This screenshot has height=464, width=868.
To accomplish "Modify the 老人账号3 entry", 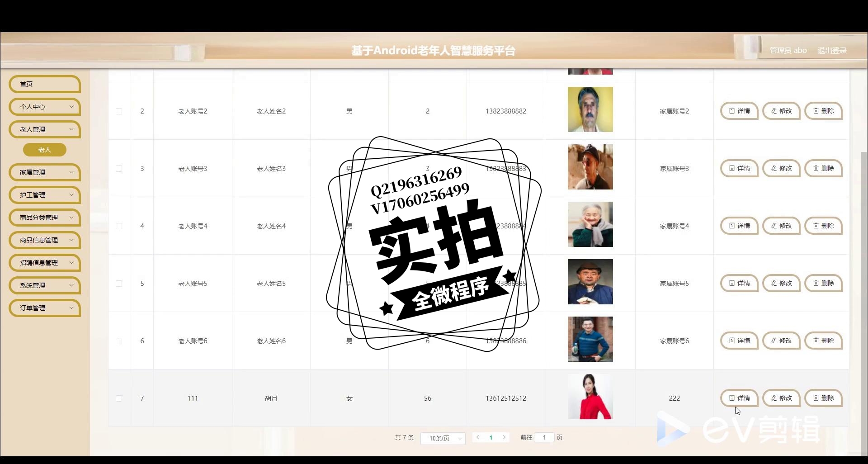I will click(x=781, y=168).
